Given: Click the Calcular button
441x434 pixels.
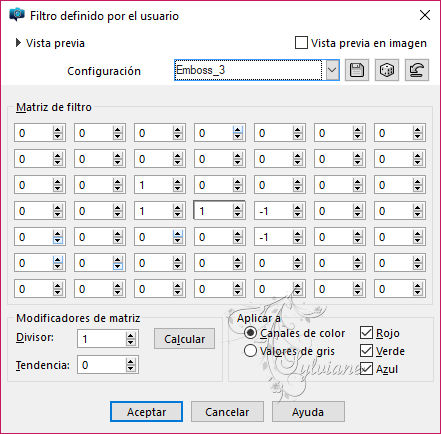Looking at the screenshot, I should click(184, 339).
